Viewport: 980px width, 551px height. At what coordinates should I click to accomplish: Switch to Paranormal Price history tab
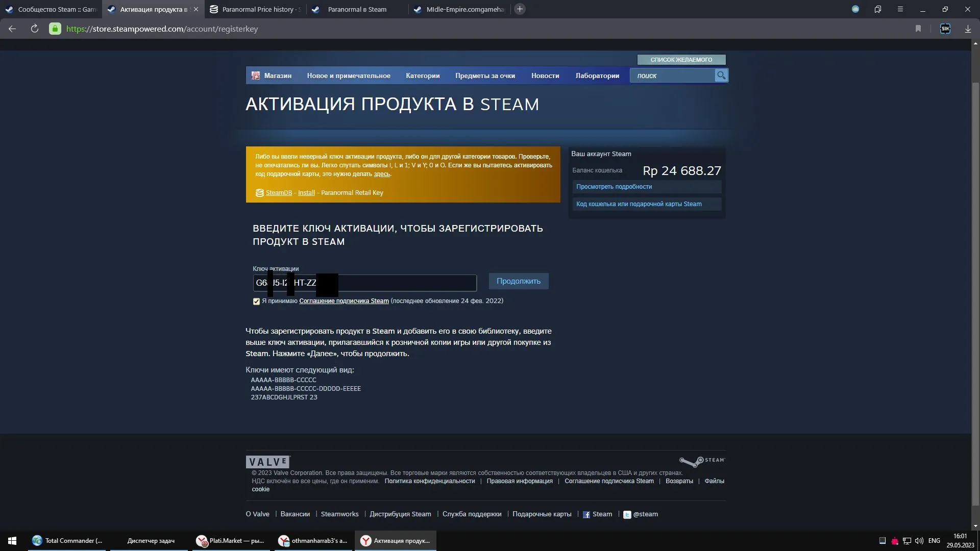pyautogui.click(x=255, y=9)
